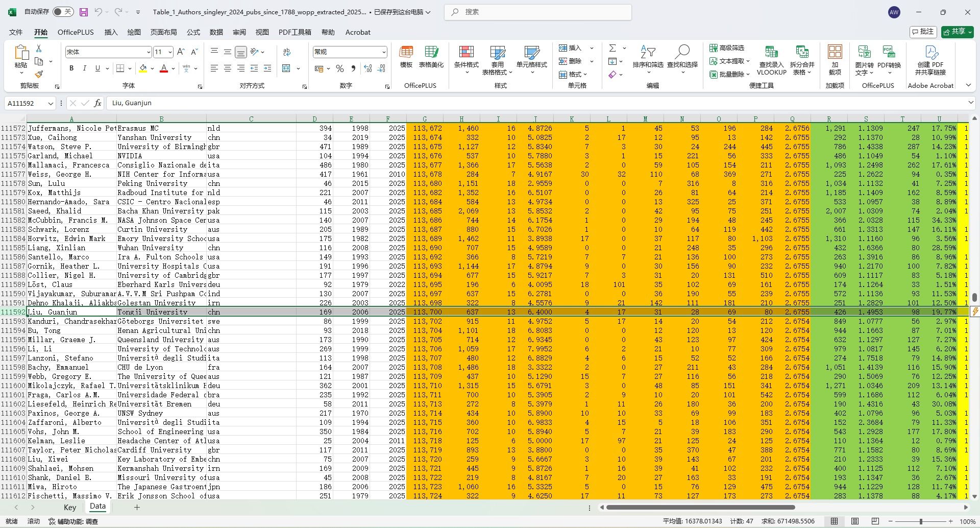Toggle Bold formatting
Viewport: 980px width, 528px height.
click(71, 68)
